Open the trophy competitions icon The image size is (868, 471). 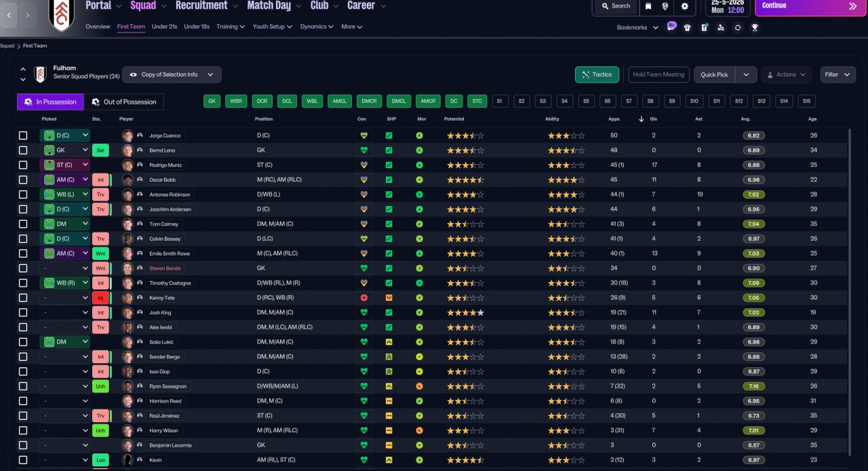coord(755,28)
